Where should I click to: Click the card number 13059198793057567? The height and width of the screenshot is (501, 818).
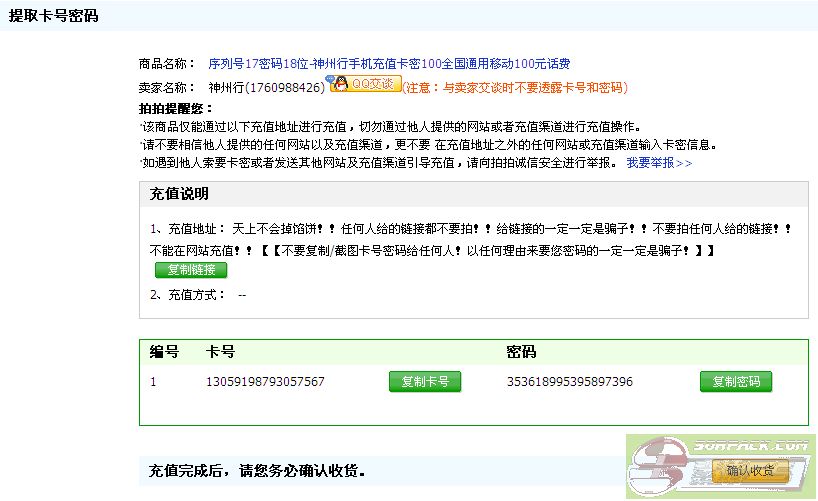265,382
